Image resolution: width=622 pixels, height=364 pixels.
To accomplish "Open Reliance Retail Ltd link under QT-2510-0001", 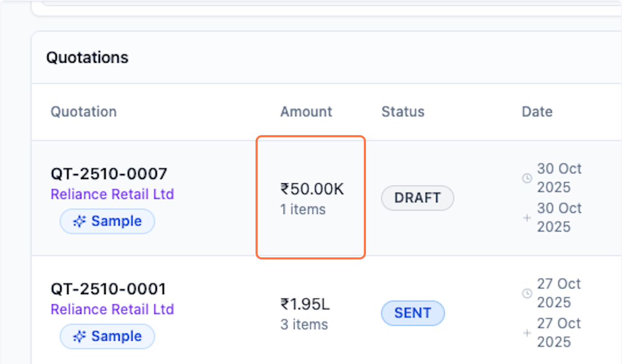I will [112, 309].
